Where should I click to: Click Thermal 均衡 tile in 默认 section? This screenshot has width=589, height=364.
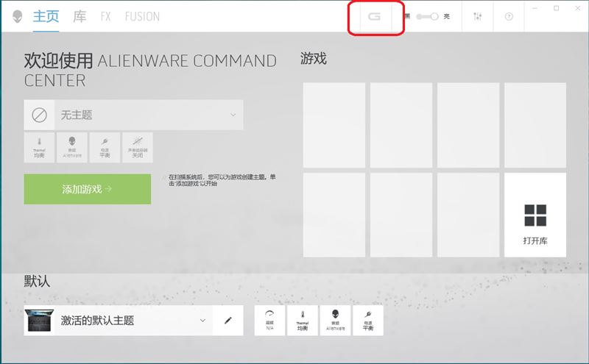tap(303, 320)
